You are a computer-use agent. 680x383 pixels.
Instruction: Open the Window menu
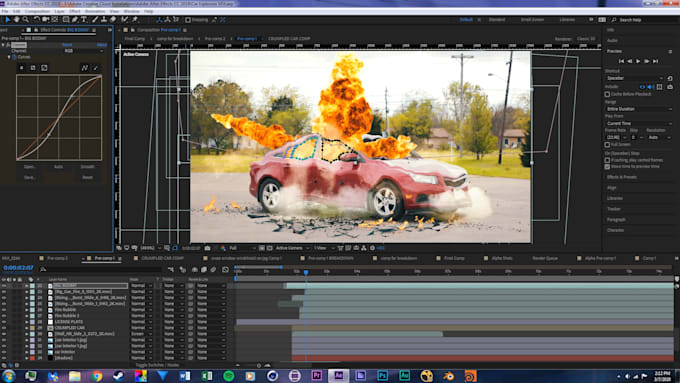click(x=131, y=11)
